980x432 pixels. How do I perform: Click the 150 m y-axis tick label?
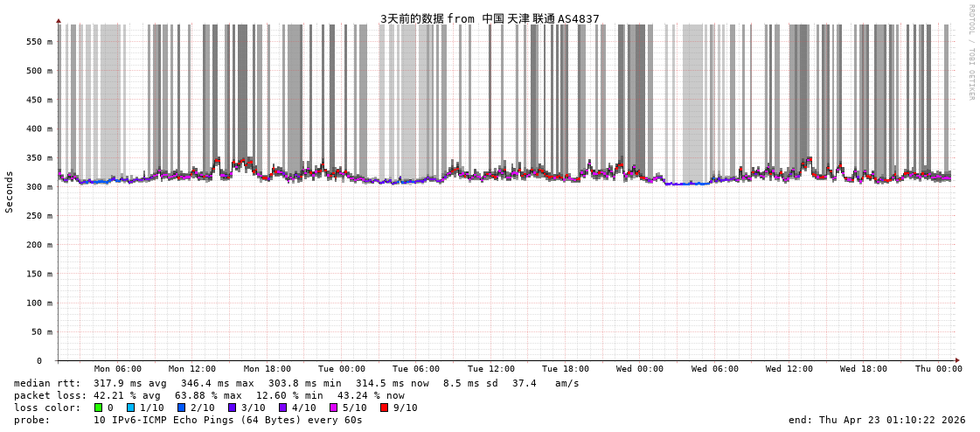click(x=38, y=274)
